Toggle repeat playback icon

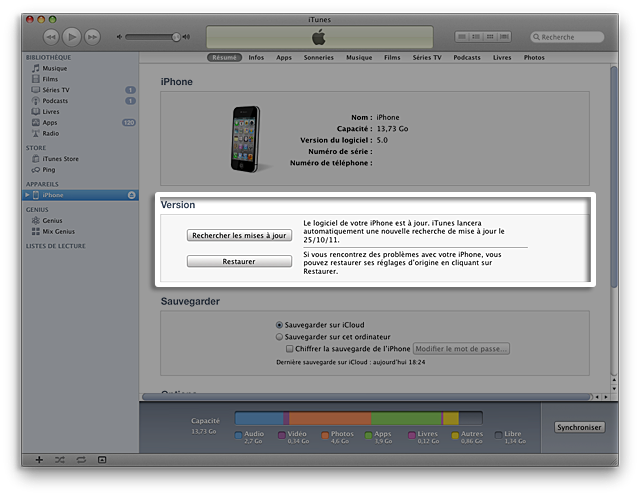tap(81, 460)
